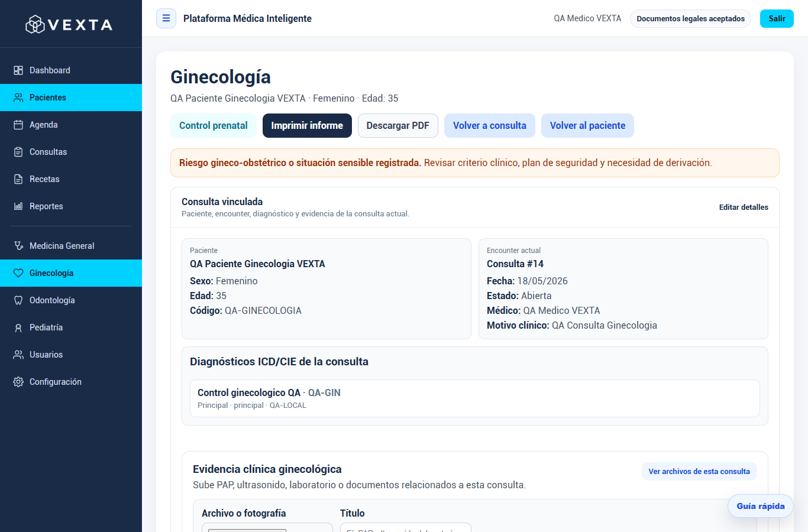Click the Motivo clínico QA Consulta Ginecologia line
This screenshot has height=532, width=808.
tap(572, 325)
